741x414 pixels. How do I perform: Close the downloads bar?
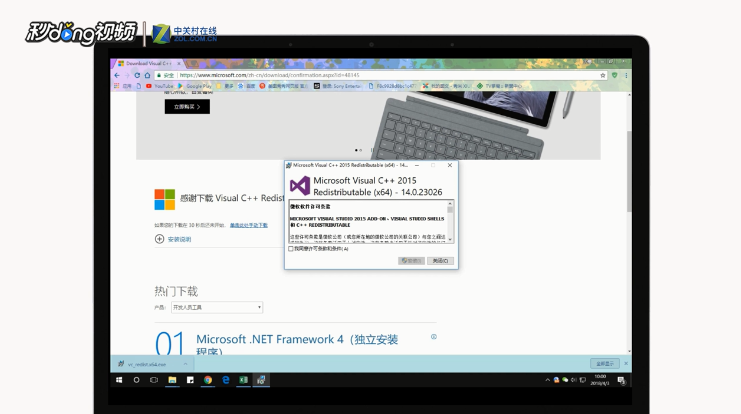[626, 363]
